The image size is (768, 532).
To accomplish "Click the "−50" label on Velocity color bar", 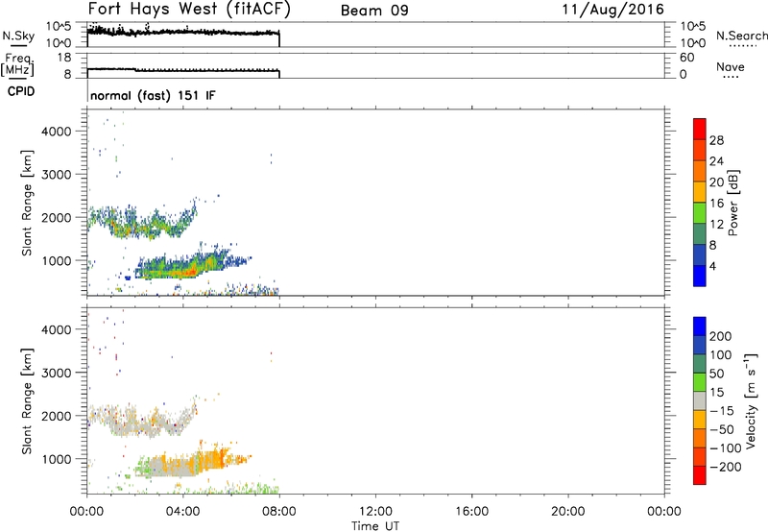I will pyautogui.click(x=722, y=429).
